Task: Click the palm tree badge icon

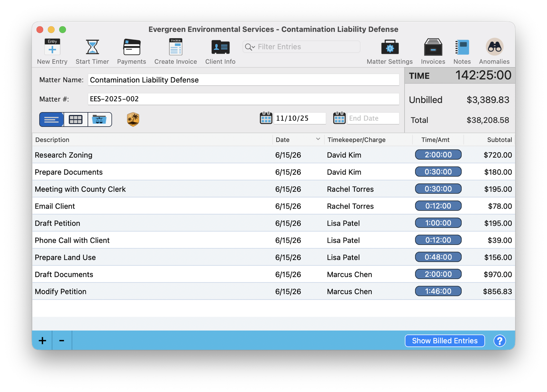Action: 133,119
